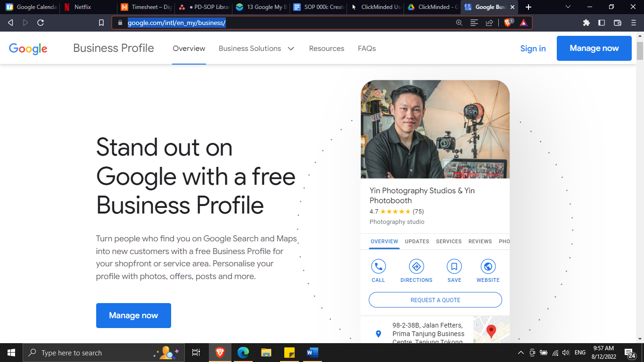
Task: Click the Request a Quote button
Action: 435,300
